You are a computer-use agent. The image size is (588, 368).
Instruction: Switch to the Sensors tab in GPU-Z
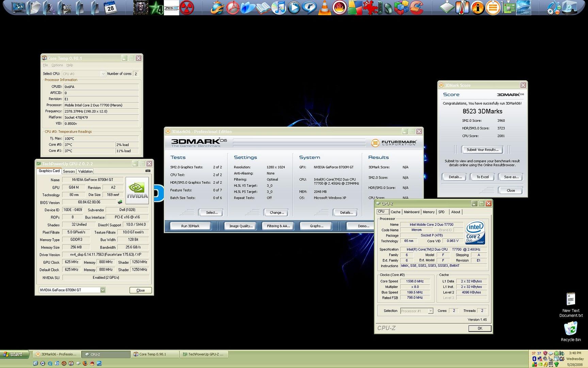coord(69,171)
